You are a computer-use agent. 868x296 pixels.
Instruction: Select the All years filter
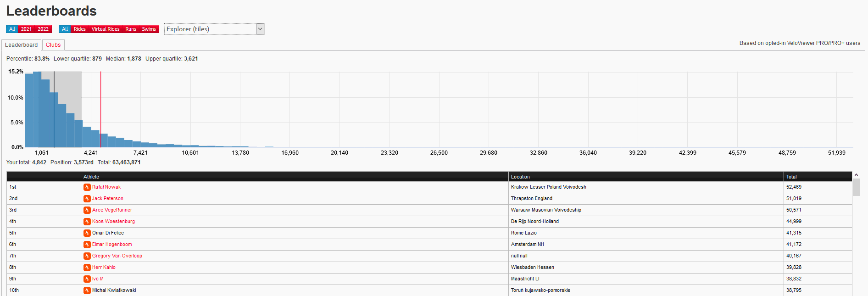[12, 29]
